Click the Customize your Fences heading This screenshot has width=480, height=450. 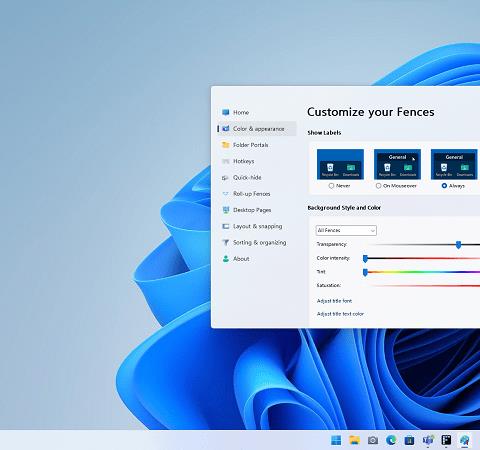(371, 112)
